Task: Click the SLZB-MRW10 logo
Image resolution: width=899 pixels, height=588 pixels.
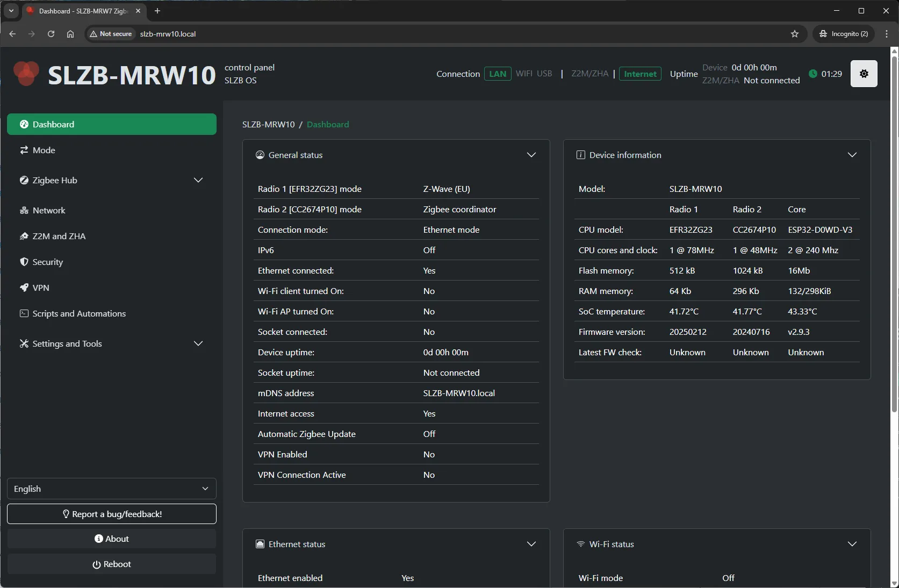Action: point(26,74)
